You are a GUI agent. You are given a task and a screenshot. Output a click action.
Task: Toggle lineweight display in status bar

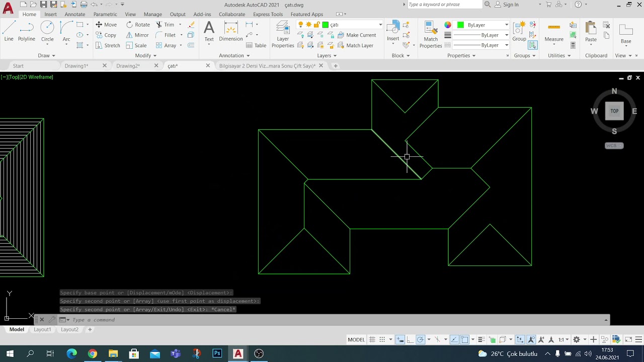(x=481, y=339)
